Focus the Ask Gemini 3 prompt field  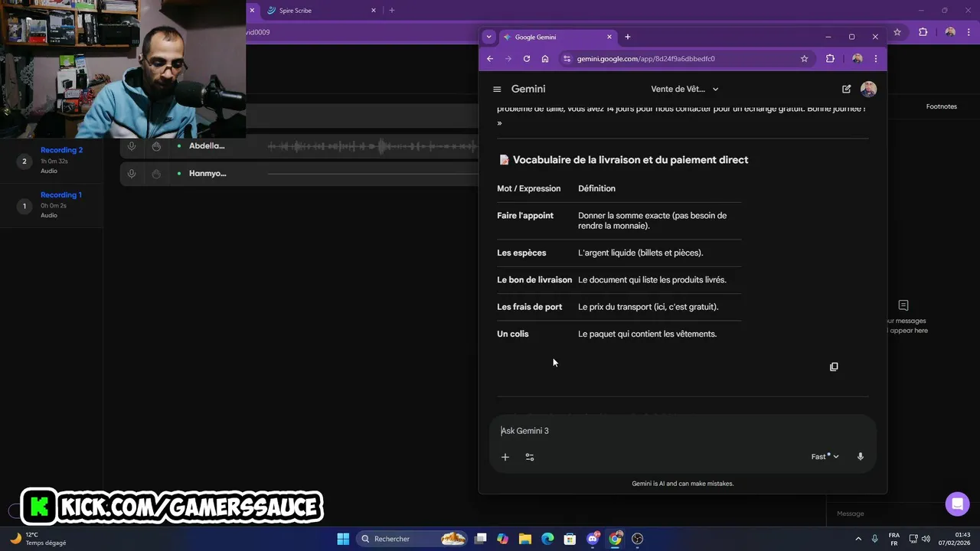681,431
